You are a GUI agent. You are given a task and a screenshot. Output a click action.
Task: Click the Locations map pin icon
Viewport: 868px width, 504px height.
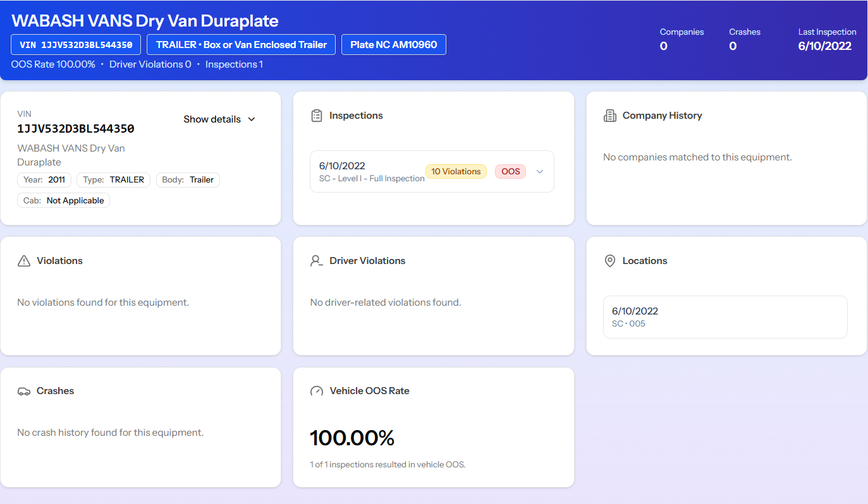click(609, 261)
